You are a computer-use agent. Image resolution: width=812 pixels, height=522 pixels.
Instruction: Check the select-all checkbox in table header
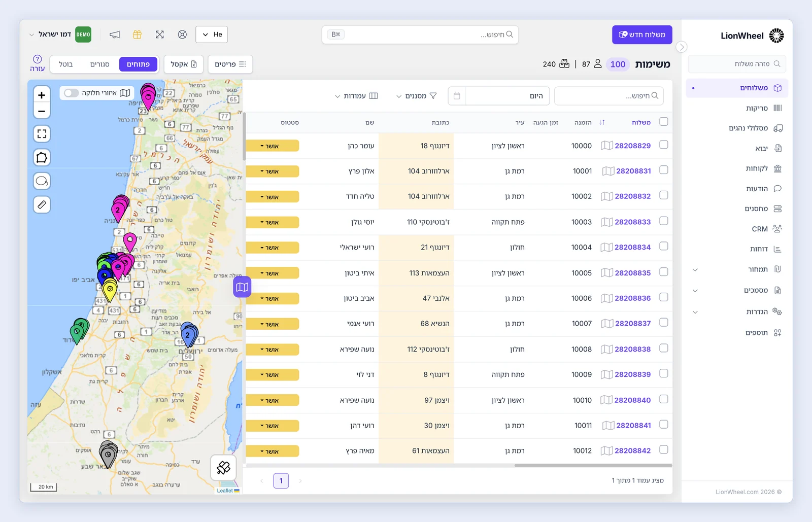(663, 122)
